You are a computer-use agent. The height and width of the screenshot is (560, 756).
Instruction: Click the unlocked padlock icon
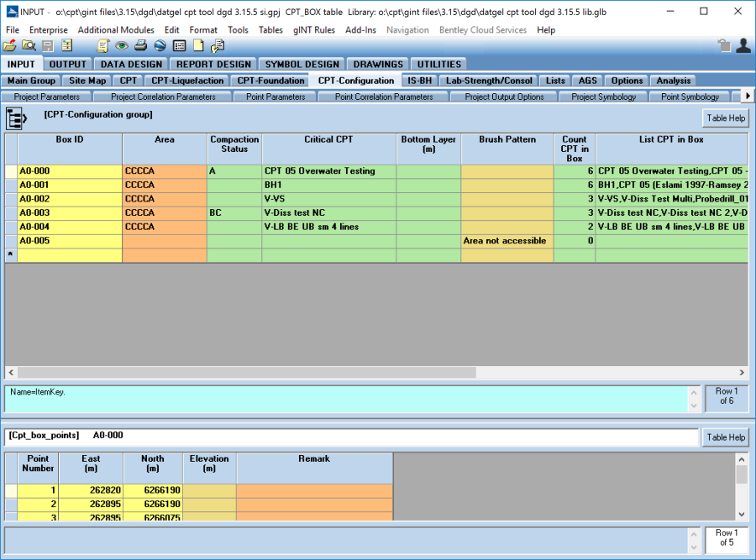723,45
